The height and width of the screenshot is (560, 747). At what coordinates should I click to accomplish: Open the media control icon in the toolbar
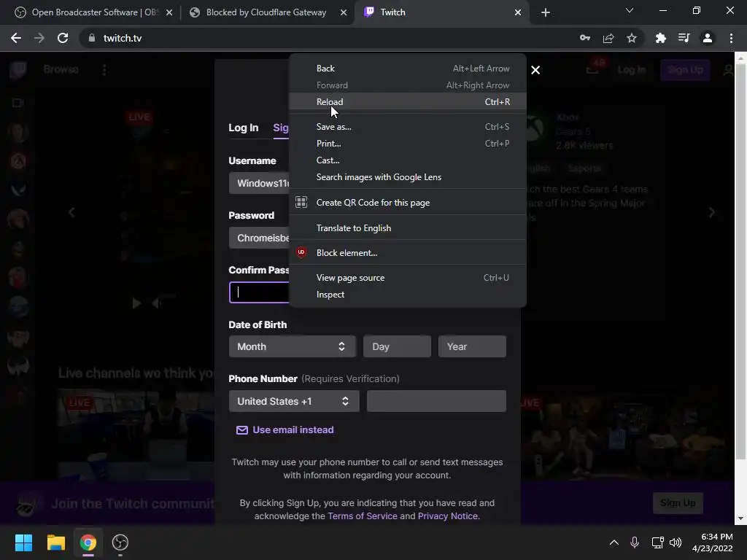[684, 38]
